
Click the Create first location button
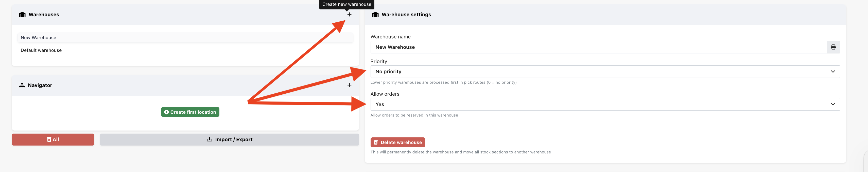coord(190,112)
